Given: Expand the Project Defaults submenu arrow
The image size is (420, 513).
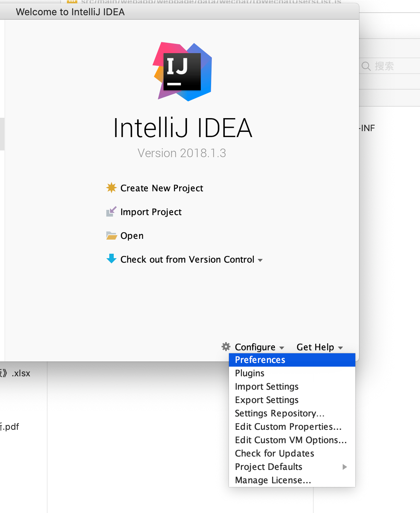Looking at the screenshot, I should click(345, 467).
